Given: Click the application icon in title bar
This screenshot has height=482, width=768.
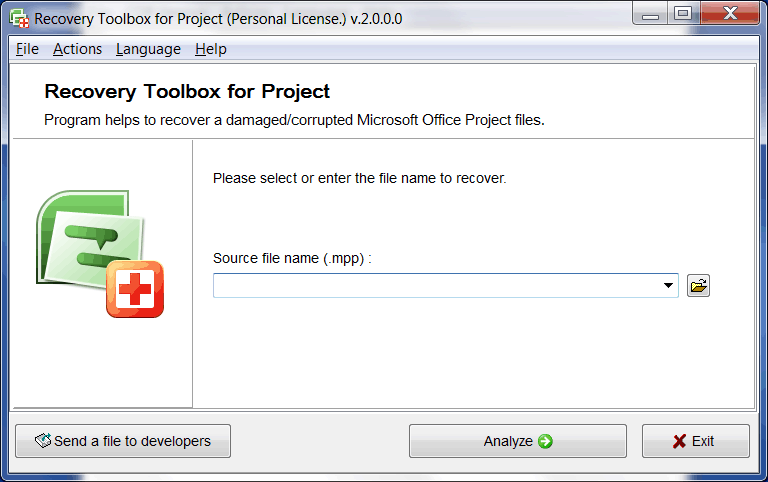Looking at the screenshot, I should pyautogui.click(x=19, y=19).
